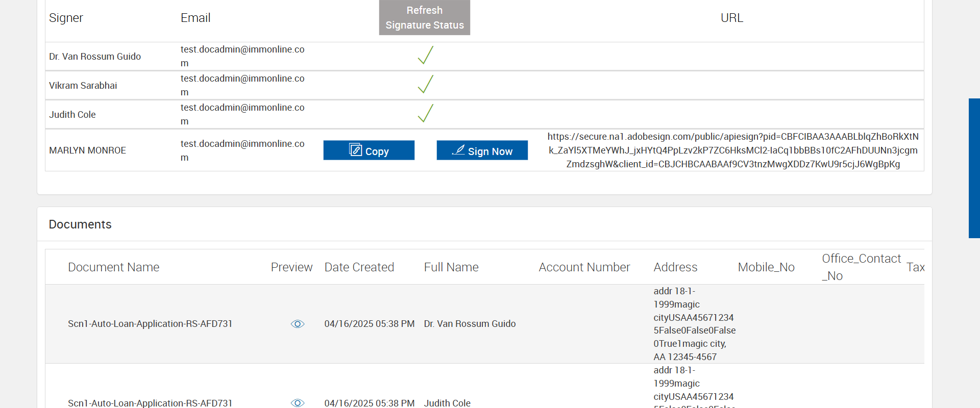Click the blue vertical scrollbar thumb

coord(974,168)
